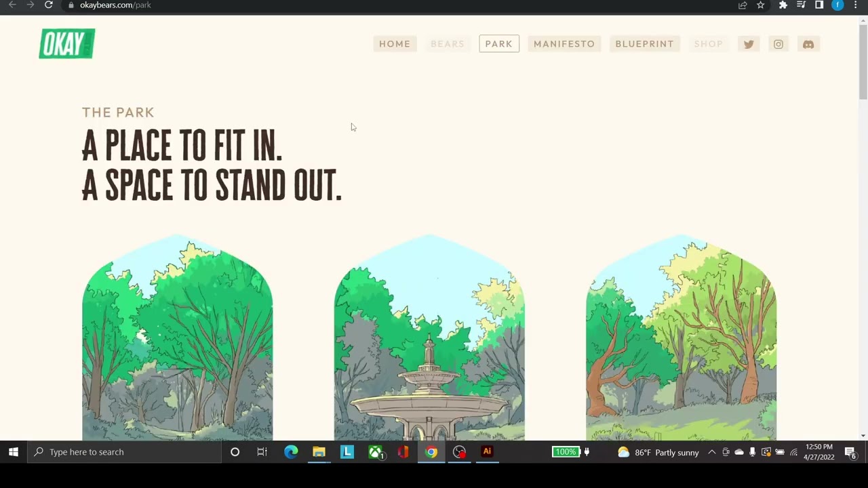Open the media control icon in Chrome
The image size is (868, 488).
(801, 5)
